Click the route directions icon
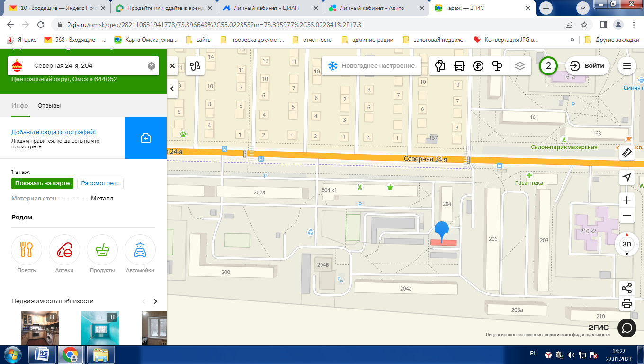 point(195,66)
